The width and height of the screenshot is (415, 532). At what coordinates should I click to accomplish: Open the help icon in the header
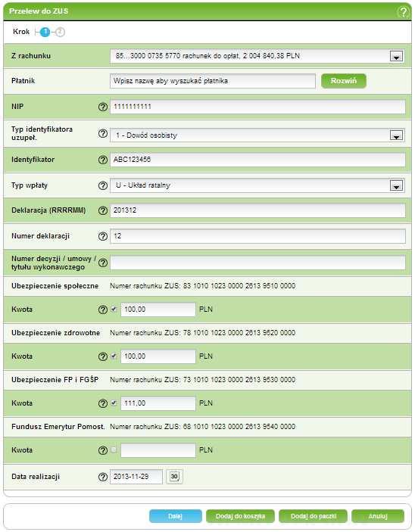tap(403, 12)
